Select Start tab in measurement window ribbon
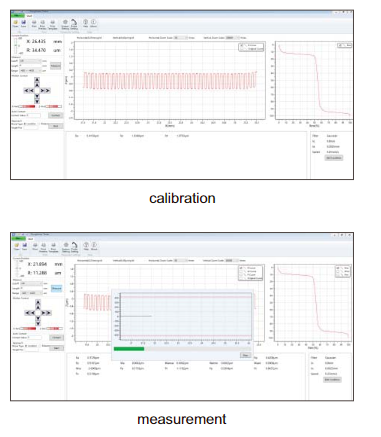 tap(30, 239)
